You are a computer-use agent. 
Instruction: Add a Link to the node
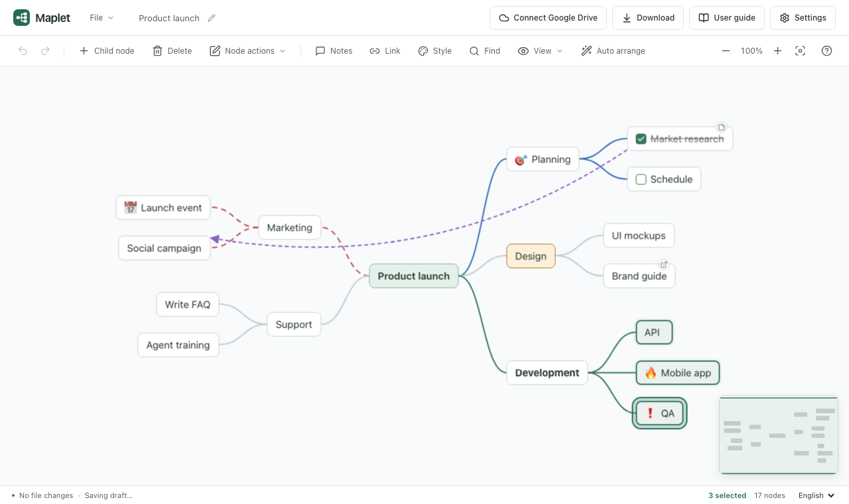click(385, 51)
